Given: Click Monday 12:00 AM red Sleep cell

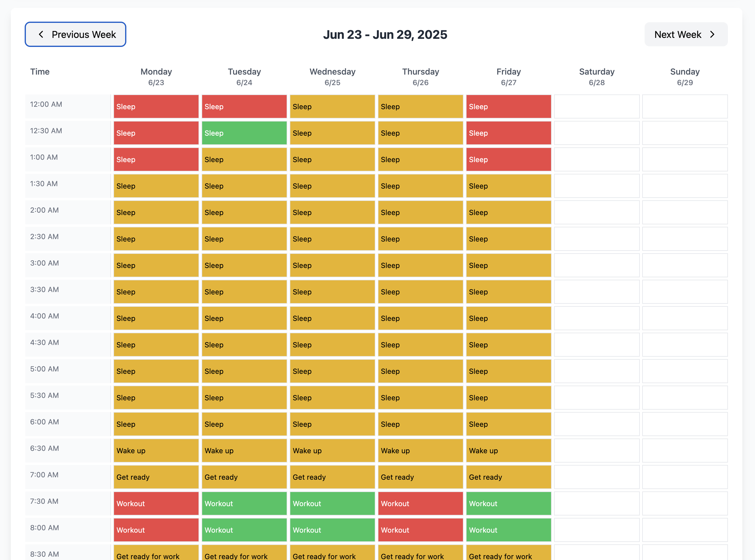Looking at the screenshot, I should 156,106.
